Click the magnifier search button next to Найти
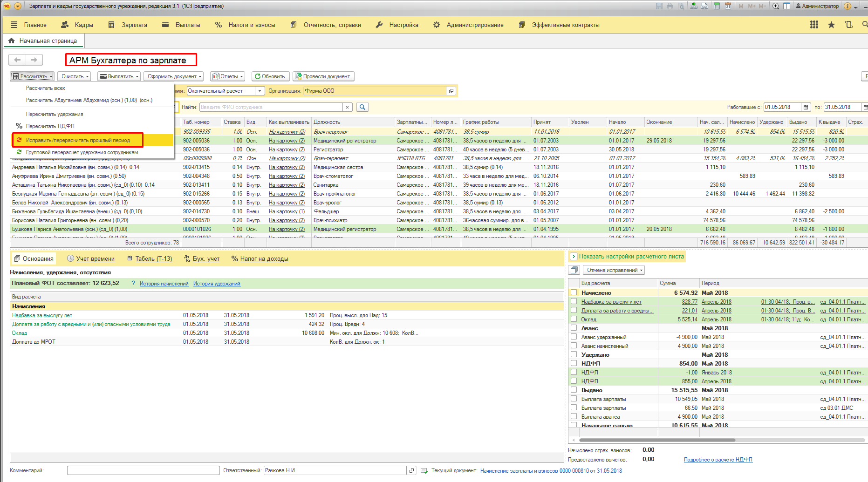This screenshot has width=868, height=482. coord(362,107)
